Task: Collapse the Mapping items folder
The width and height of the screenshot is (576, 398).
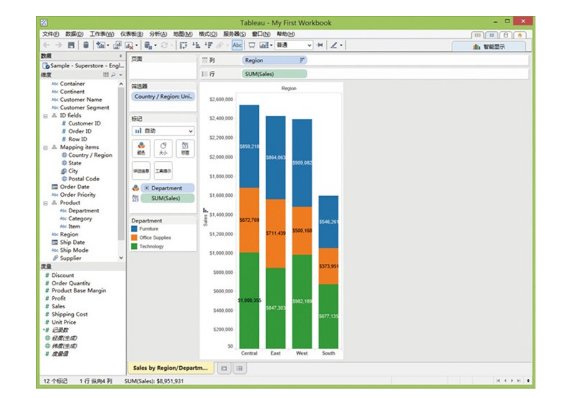Action: [x=46, y=147]
